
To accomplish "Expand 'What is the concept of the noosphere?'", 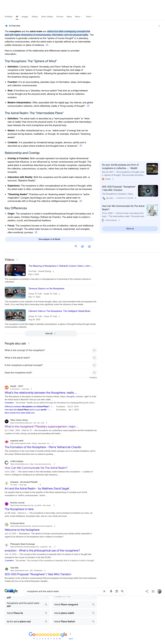I will coord(51,350).
